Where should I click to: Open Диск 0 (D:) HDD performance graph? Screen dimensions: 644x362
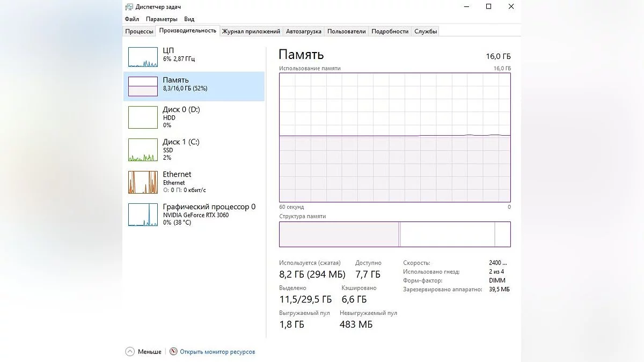143,117
